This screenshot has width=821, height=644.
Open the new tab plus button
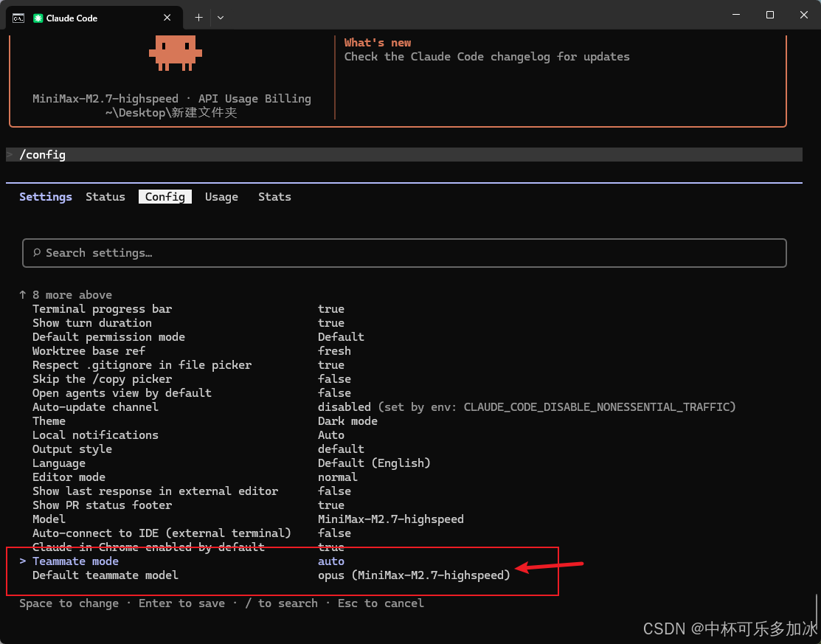coord(198,17)
